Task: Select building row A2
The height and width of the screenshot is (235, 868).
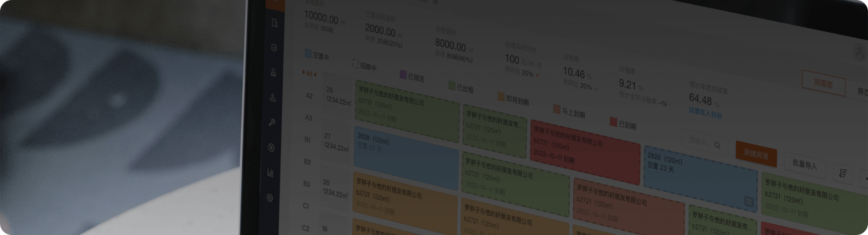Action: point(309,96)
